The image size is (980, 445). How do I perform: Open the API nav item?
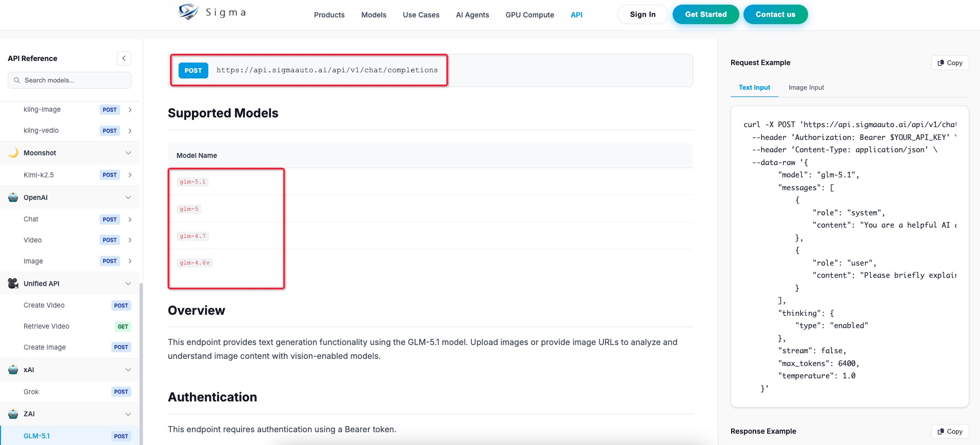tap(577, 15)
